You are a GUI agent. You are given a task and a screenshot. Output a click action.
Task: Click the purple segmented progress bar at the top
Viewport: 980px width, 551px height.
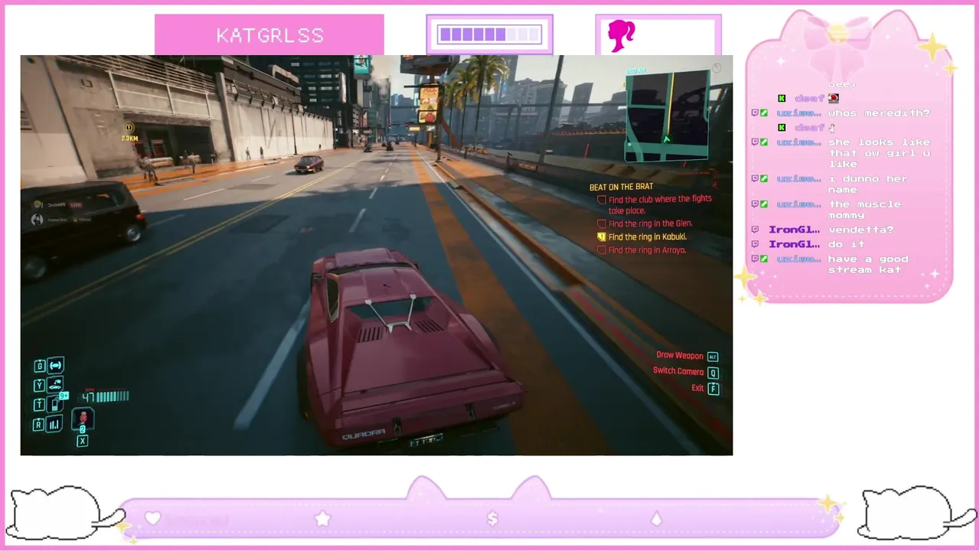490,35
